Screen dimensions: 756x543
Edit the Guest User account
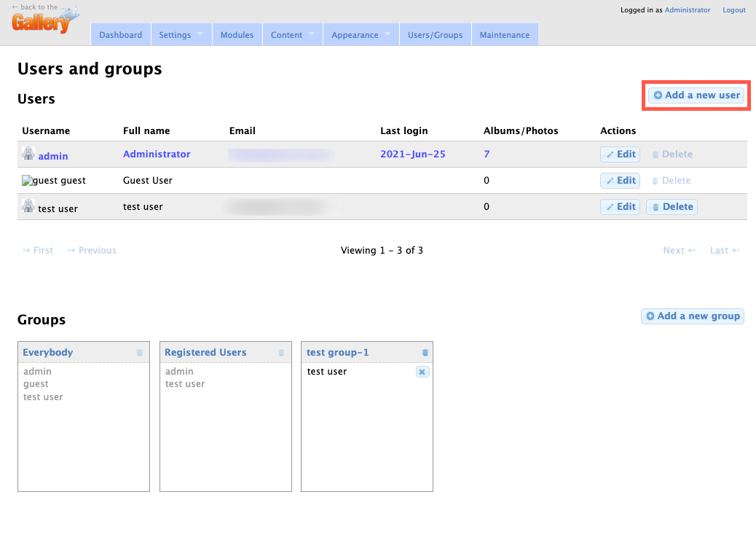(x=620, y=181)
